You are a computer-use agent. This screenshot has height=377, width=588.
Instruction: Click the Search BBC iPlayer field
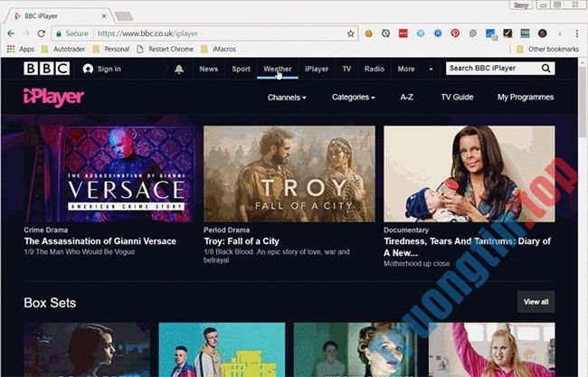[493, 69]
